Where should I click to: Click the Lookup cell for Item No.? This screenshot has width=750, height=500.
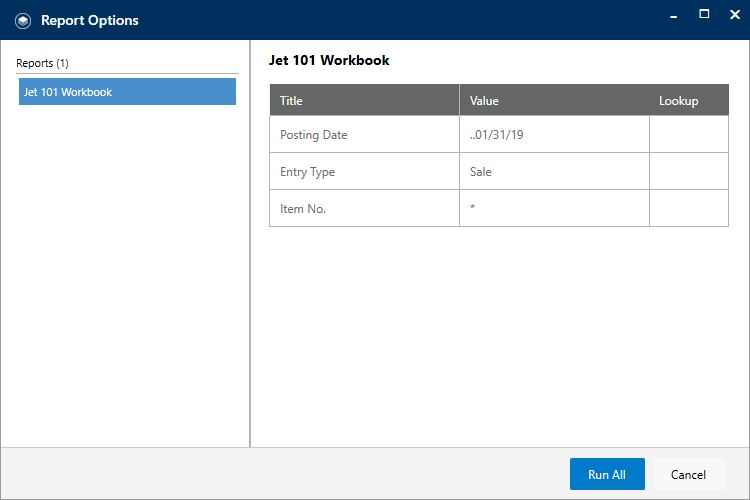pyautogui.click(x=689, y=208)
